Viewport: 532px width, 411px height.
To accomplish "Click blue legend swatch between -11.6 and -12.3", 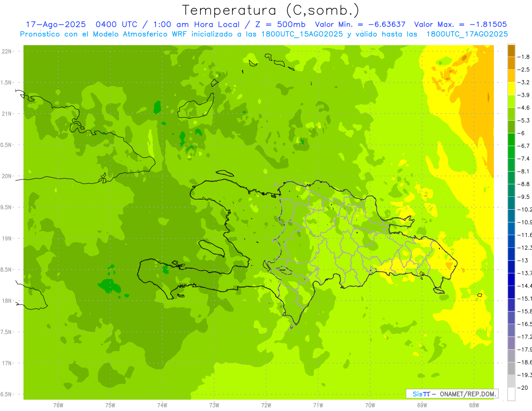I will tap(512, 241).
